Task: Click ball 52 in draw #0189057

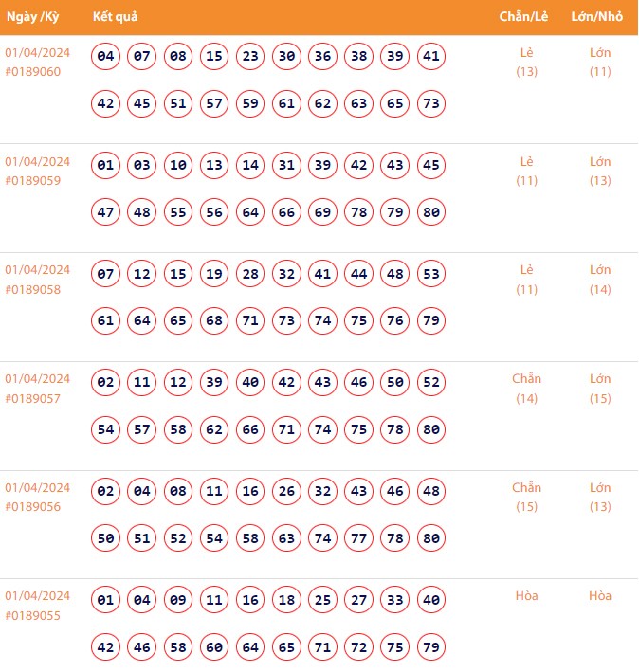Action: pyautogui.click(x=431, y=383)
